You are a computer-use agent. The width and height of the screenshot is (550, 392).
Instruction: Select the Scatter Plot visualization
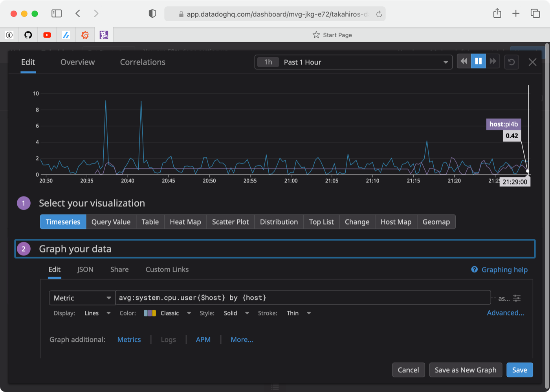(x=231, y=222)
